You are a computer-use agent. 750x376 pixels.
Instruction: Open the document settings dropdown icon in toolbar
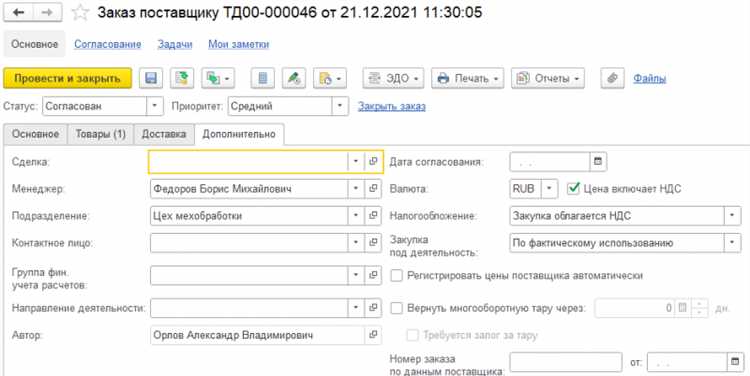click(x=330, y=78)
